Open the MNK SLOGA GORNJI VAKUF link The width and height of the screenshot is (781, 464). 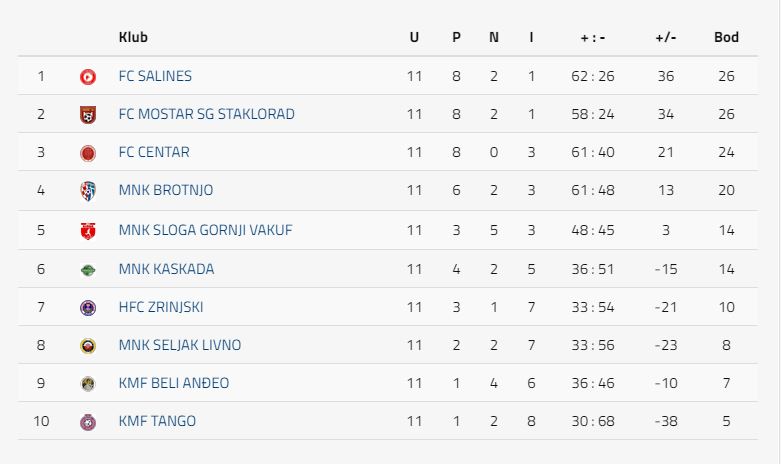pyautogui.click(x=205, y=230)
